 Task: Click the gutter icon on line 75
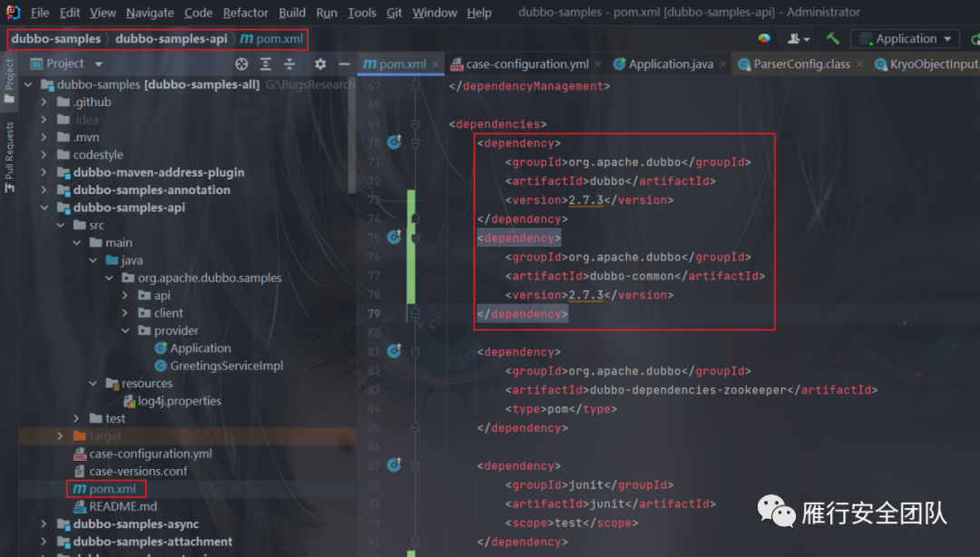(395, 238)
